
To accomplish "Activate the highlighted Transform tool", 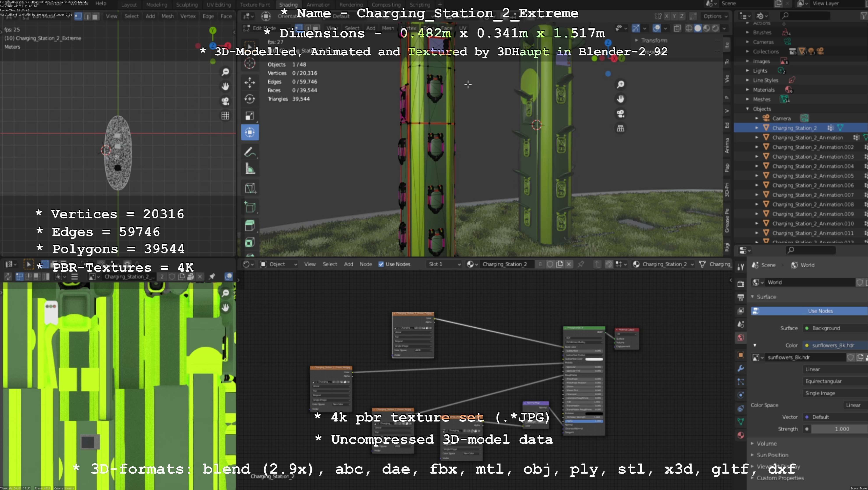I will [250, 132].
